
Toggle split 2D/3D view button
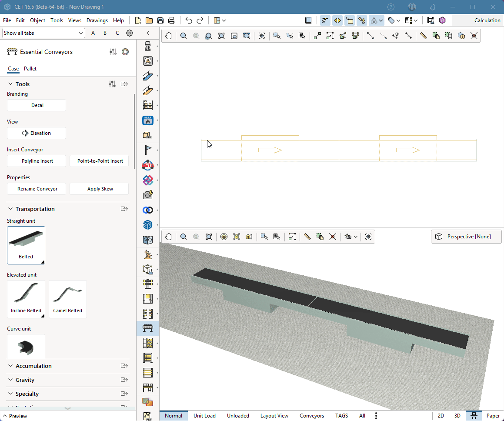coord(474,416)
